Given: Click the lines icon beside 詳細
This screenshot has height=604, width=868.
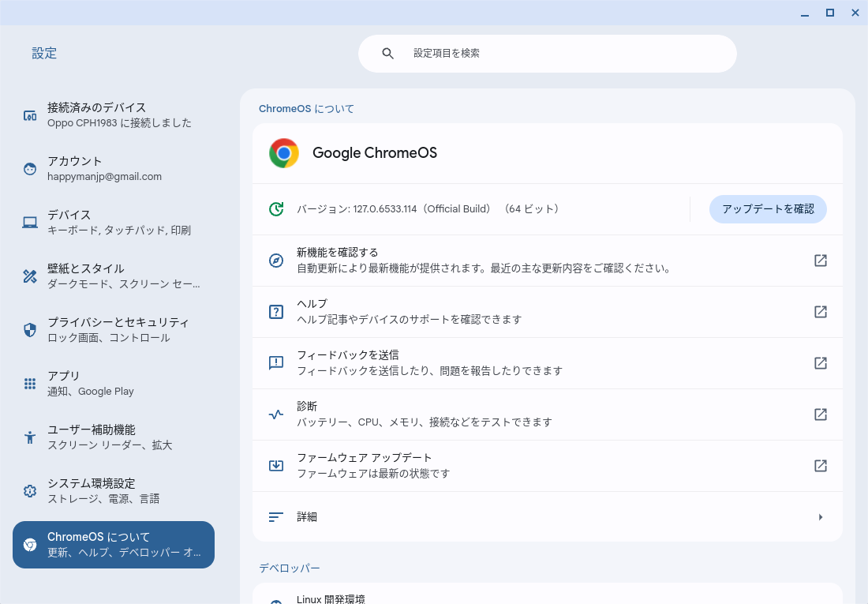Looking at the screenshot, I should tap(276, 517).
